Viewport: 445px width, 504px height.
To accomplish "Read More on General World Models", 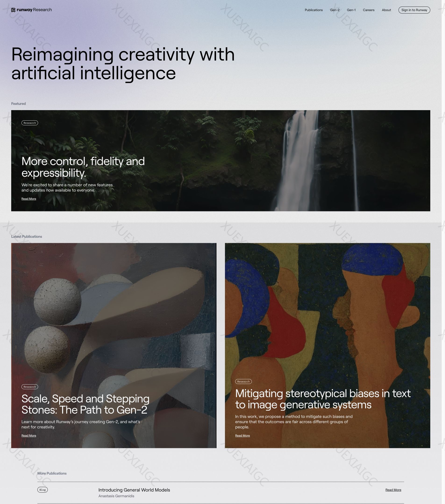I will (393, 490).
